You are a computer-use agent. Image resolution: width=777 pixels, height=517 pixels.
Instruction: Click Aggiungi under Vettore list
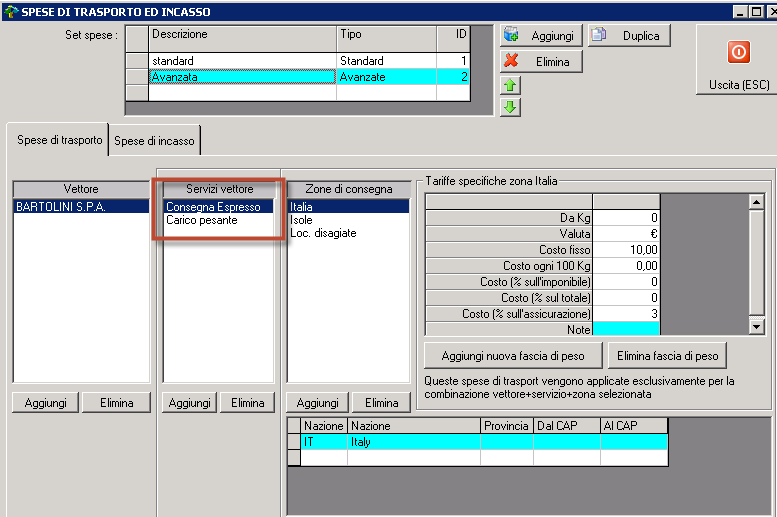pyautogui.click(x=46, y=403)
